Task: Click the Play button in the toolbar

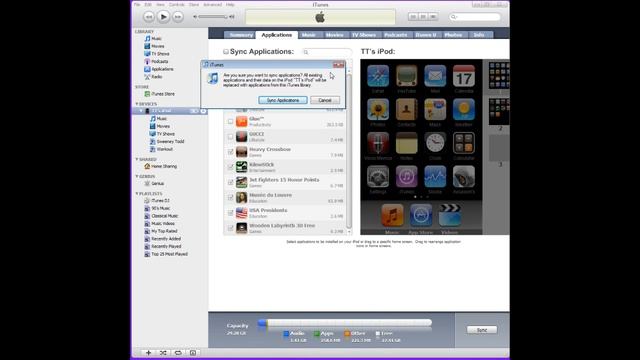Action: tap(163, 17)
